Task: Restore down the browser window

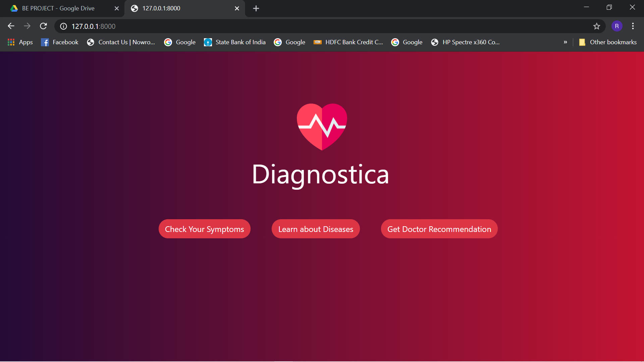Action: pyautogui.click(x=609, y=7)
